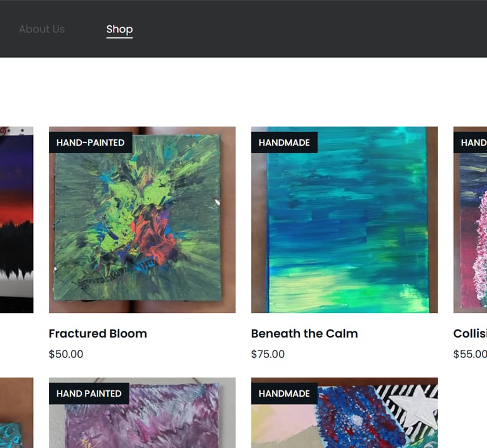Click the HAND PAINTED badge on purple painting
Screen dimensions: 487x448
89,394
